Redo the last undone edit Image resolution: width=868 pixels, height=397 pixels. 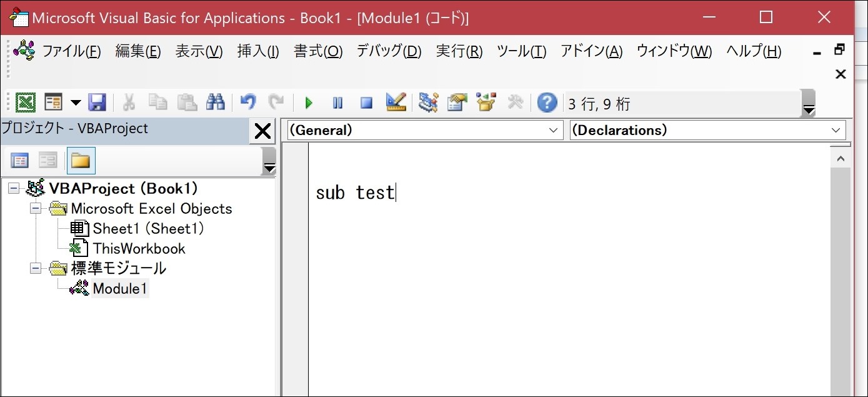point(276,102)
